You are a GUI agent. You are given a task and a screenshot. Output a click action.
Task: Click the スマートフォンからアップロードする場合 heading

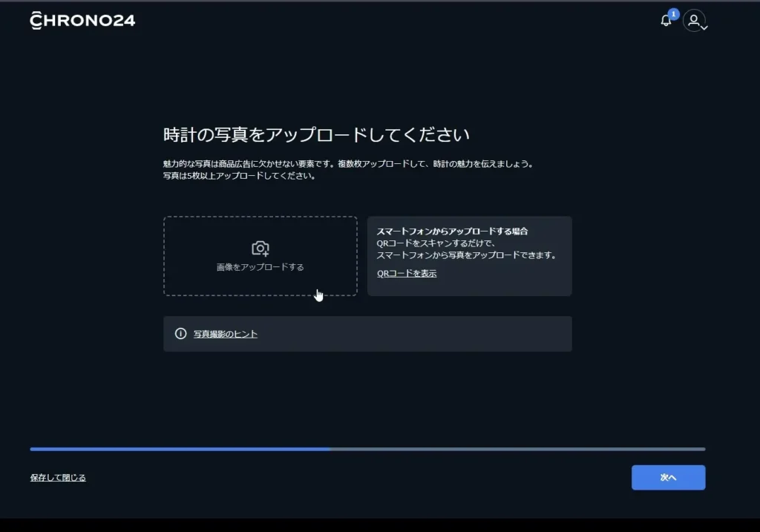point(452,231)
